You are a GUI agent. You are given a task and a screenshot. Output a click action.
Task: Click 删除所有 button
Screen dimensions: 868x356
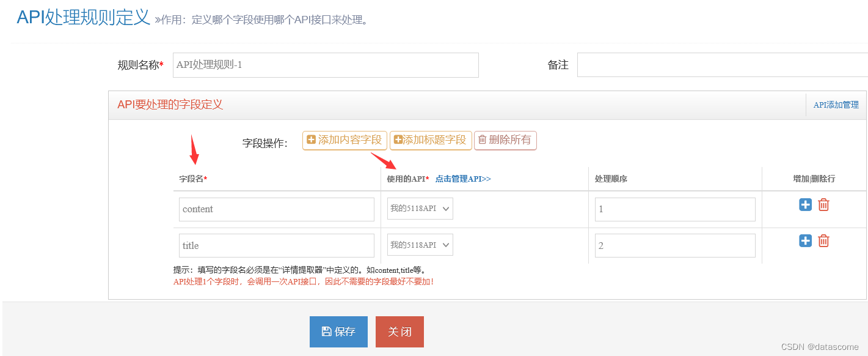505,140
